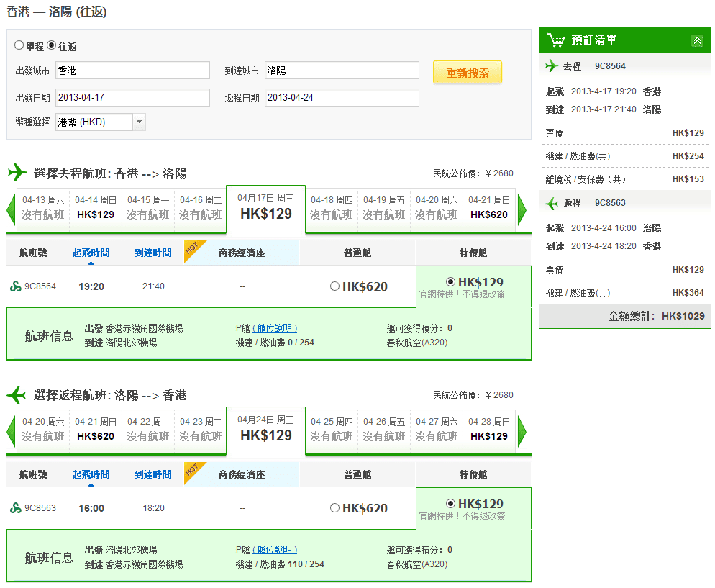Select the 單程 one-way radio button
Viewport: 715px width, 588px height.
[19, 45]
